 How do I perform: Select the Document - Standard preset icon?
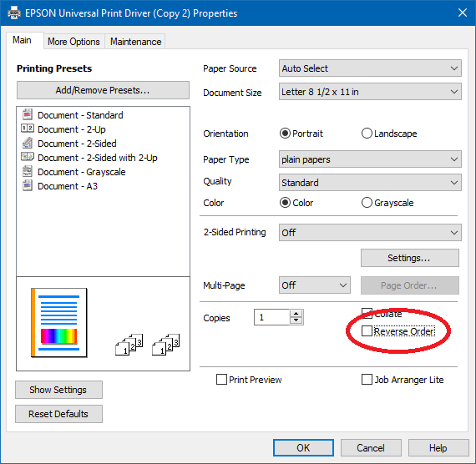pos(28,114)
